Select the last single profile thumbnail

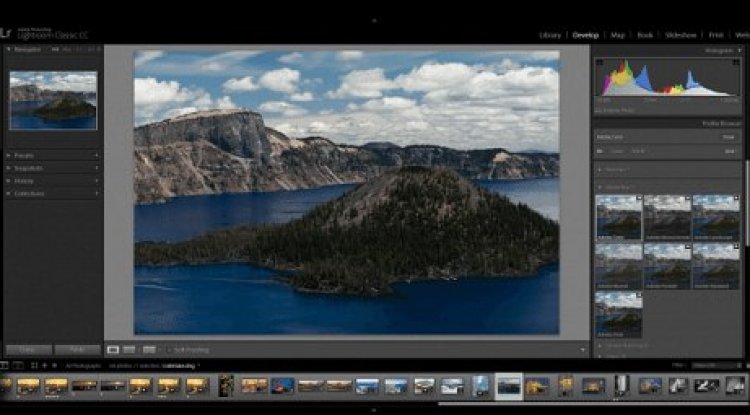(x=619, y=314)
